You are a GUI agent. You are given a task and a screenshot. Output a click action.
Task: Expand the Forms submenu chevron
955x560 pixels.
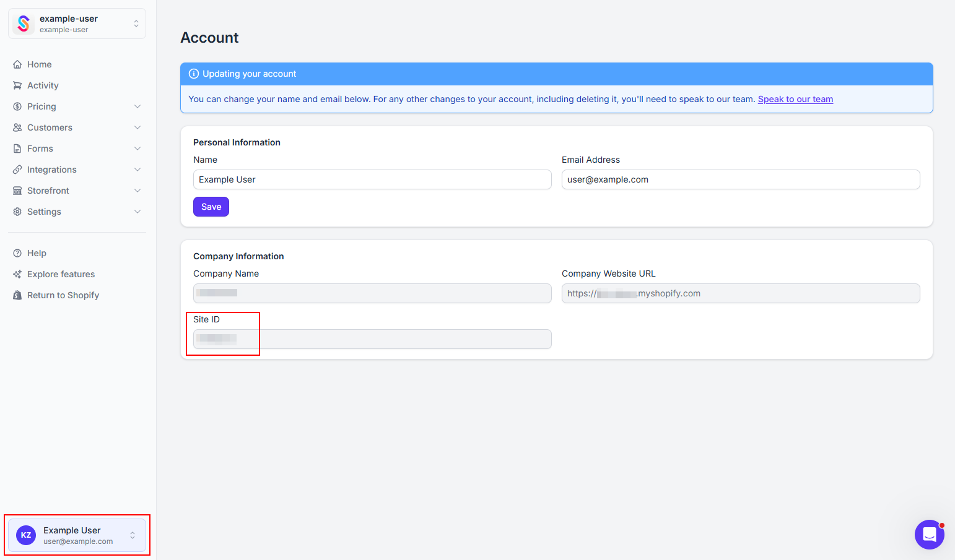137,149
